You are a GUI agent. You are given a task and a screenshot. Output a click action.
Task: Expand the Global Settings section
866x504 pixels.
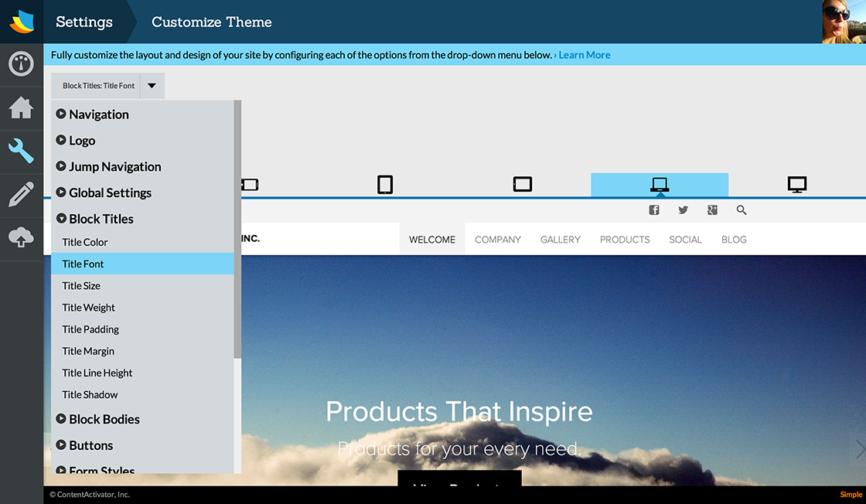(104, 192)
